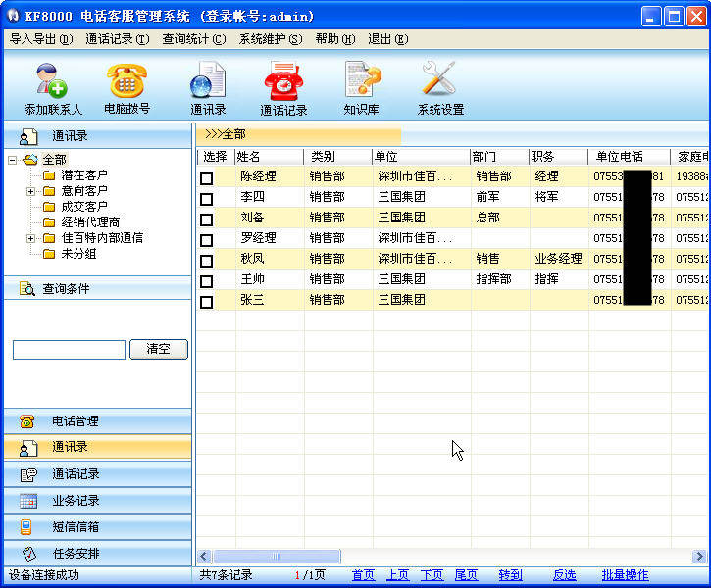Screen dimensions: 711x588
Task: Collapse the 全部 tree node
Action: [12, 160]
